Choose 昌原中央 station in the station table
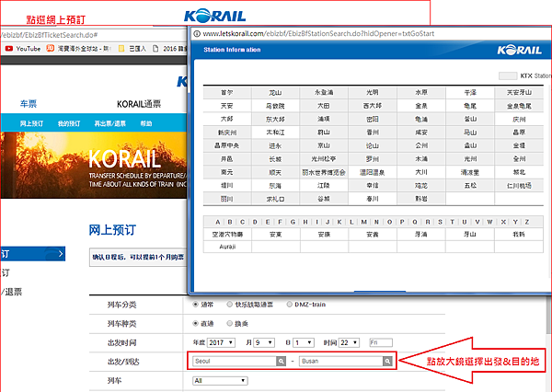552x392 pixels. pyautogui.click(x=227, y=145)
